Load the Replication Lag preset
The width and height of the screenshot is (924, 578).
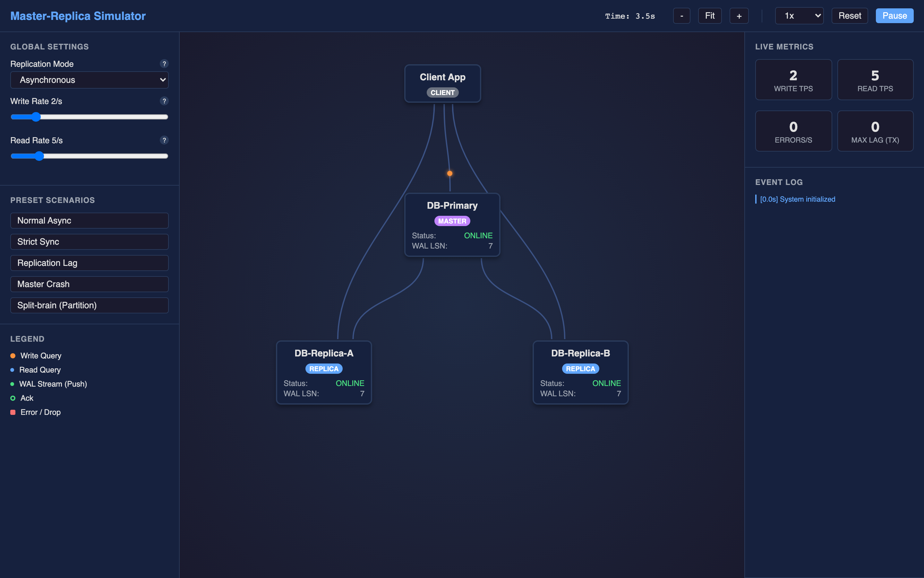[x=89, y=263]
